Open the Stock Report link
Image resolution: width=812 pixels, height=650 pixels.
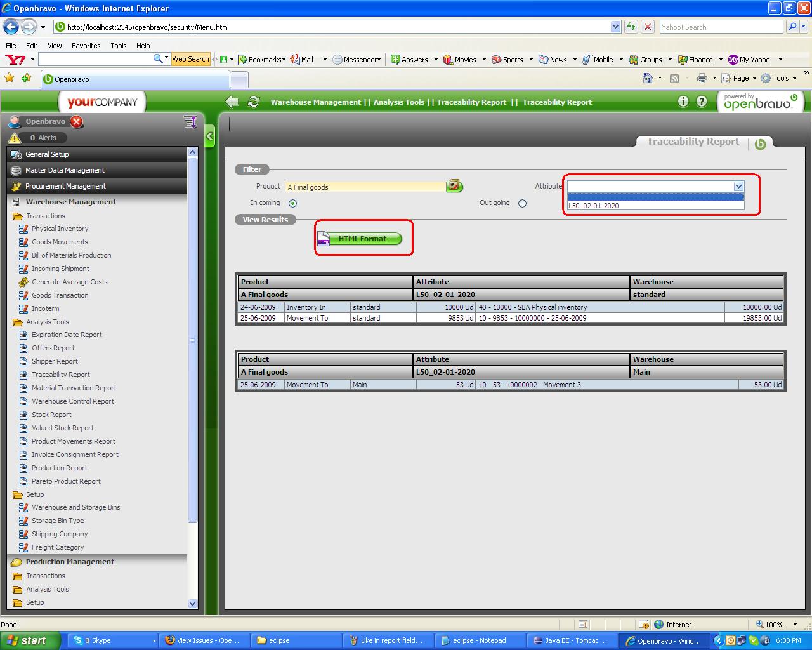click(51, 415)
